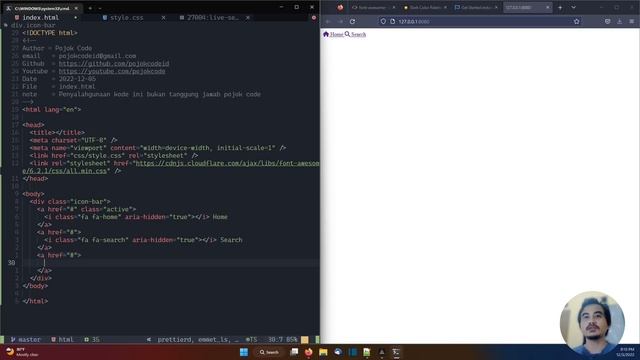Close the 27004:live-se... buffer tab
Image resolution: width=640 pixels, height=360 pixels.
click(x=247, y=18)
